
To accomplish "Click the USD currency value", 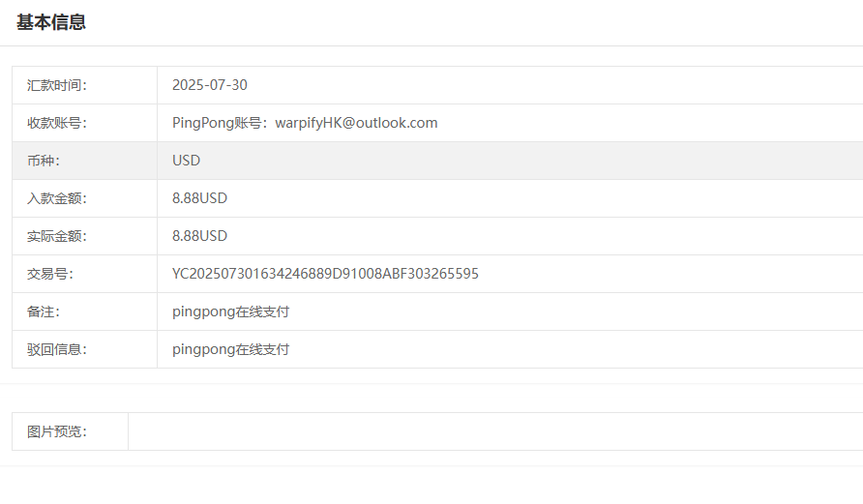I will click(187, 161).
